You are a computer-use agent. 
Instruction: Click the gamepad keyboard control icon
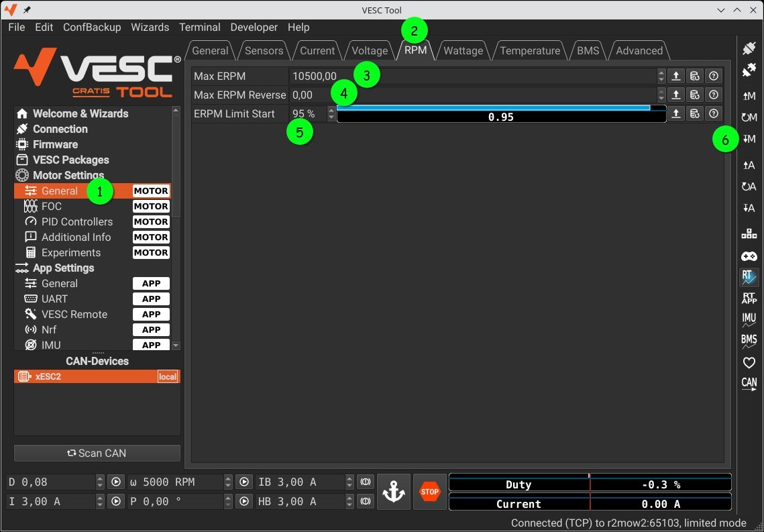click(749, 256)
